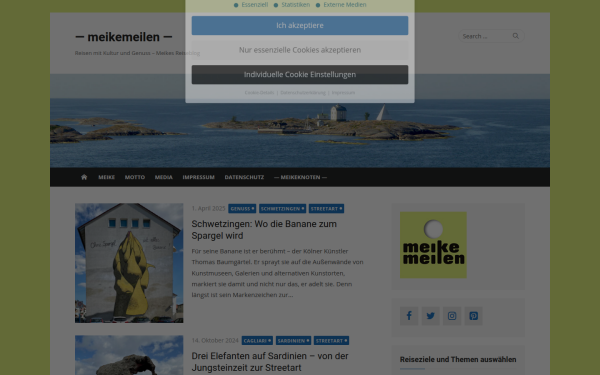The height and width of the screenshot is (375, 600).
Task: Accept all cookies with Ich akzeptiere
Action: point(300,26)
